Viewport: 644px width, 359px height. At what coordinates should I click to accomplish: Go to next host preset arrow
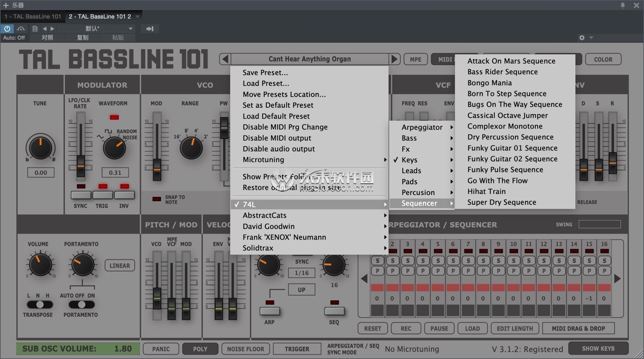[x=52, y=28]
